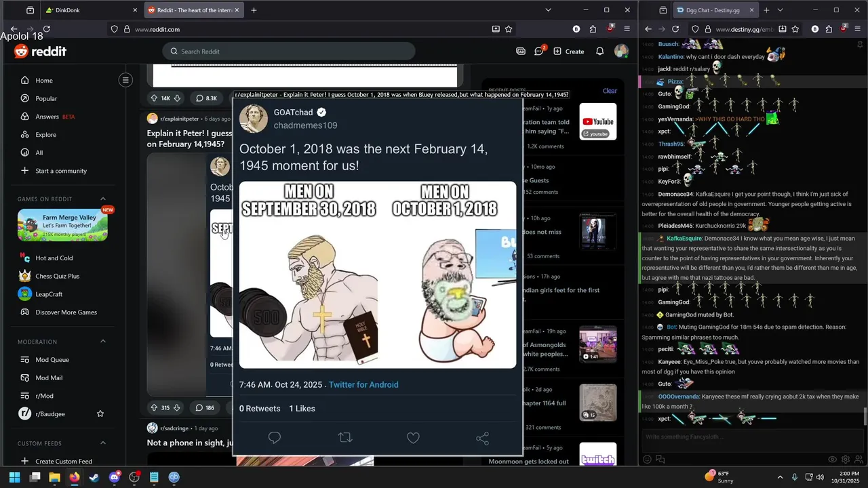Bookmark reddit.com with star icon
Viewport: 868px width, 488px height.
[x=509, y=29]
